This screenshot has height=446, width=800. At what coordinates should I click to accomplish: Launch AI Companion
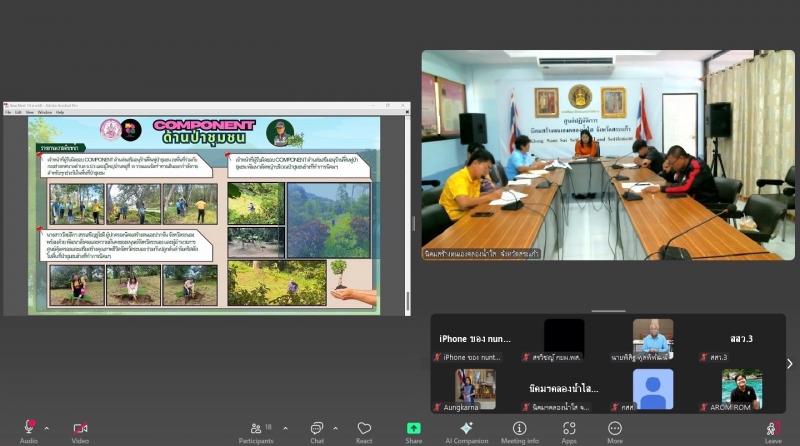466,432
